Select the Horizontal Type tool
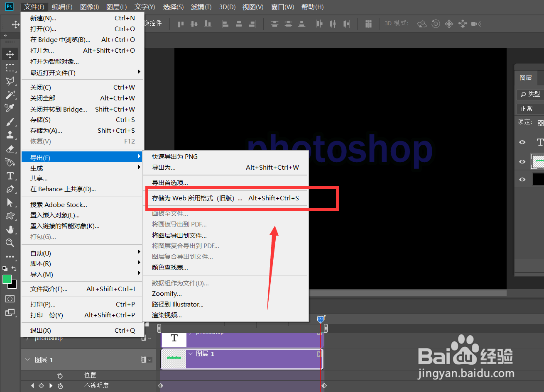The image size is (544, 392). 10,175
